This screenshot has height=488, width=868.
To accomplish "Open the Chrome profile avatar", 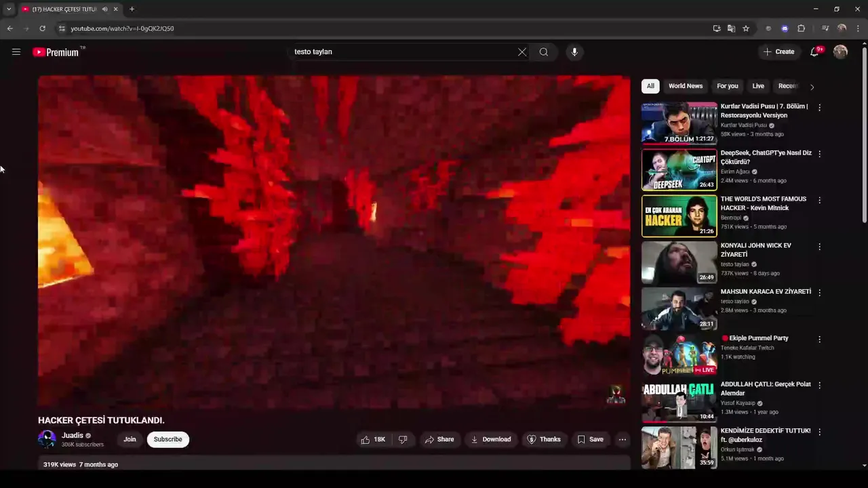I will (842, 28).
